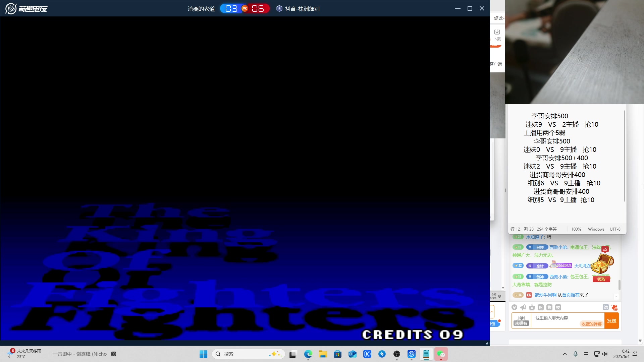Click the crown font style icon
Viewport: 644px width, 362px height.
[x=532, y=307]
